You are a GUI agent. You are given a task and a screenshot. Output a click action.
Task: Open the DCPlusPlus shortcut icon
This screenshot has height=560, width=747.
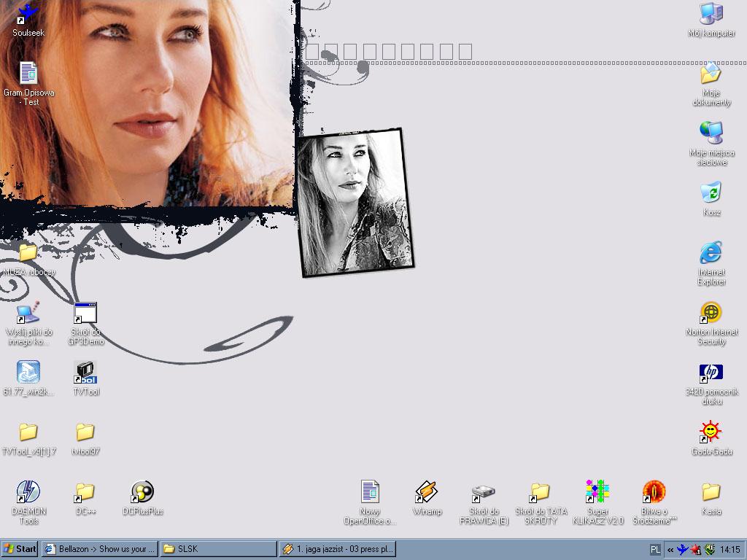[x=142, y=492]
